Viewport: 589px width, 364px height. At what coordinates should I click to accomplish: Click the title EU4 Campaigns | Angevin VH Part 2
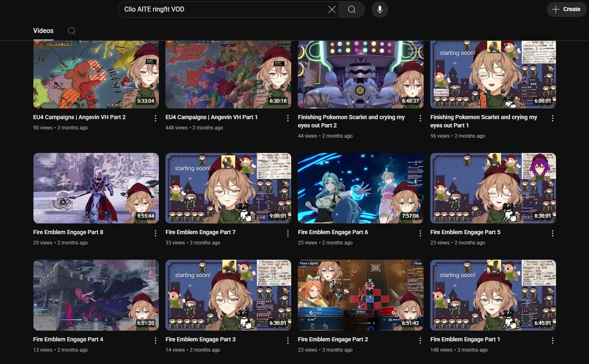80,117
